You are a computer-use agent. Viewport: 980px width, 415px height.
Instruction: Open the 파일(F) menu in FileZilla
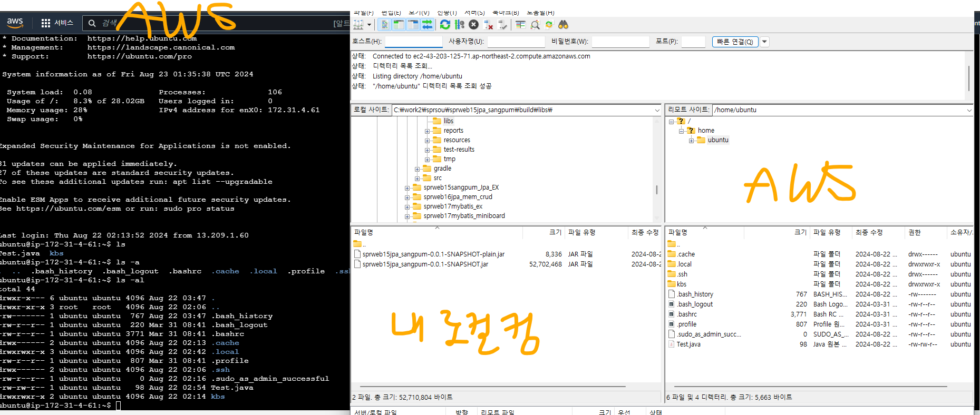click(363, 13)
